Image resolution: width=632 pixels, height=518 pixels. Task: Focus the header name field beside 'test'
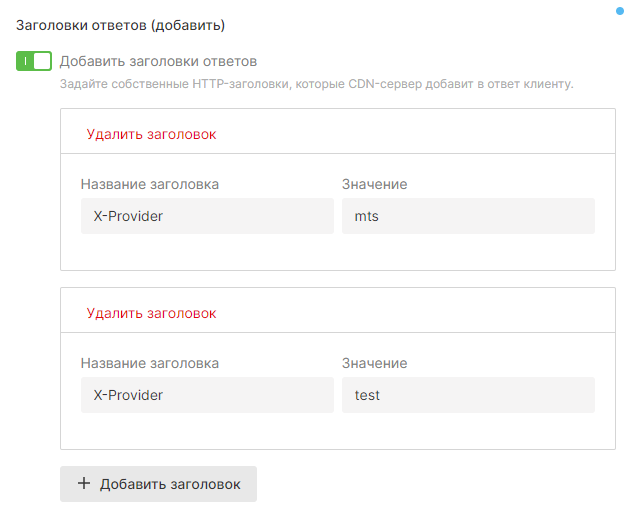[207, 395]
